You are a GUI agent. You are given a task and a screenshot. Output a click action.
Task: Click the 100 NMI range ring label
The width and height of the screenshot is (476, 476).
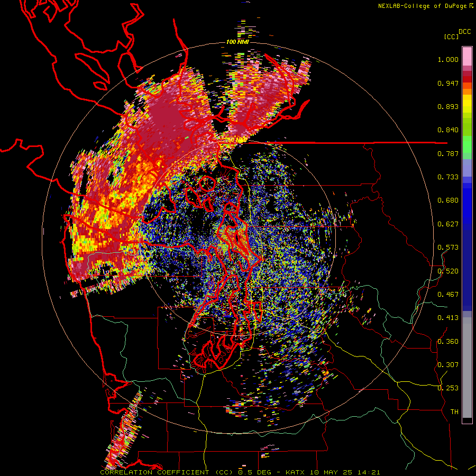point(237,42)
